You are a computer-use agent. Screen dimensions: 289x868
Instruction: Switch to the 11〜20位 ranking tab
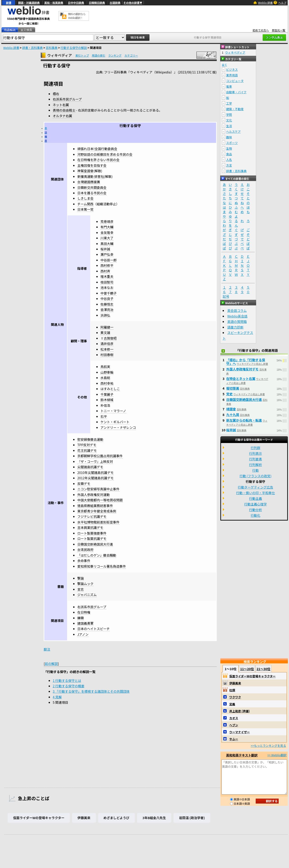tap(247, 669)
